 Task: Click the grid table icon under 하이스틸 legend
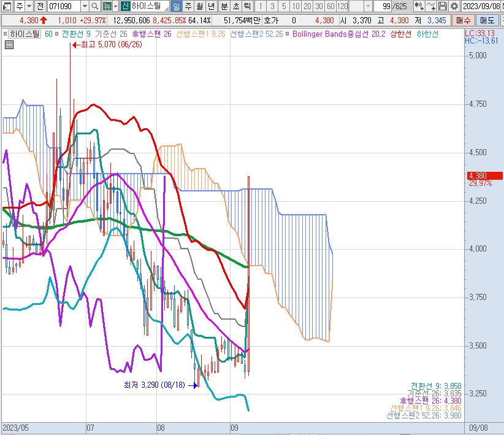click(9, 45)
